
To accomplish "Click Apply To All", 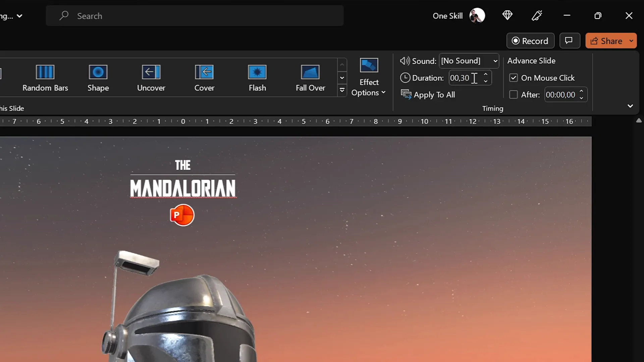I will [x=428, y=95].
